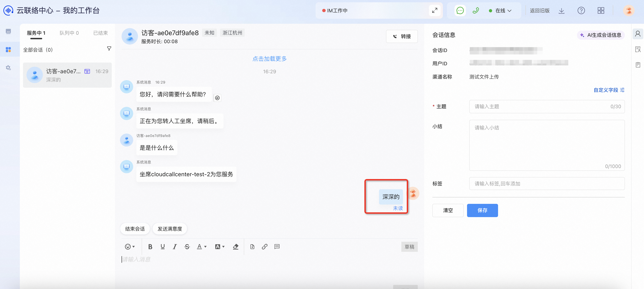This screenshot has height=289, width=644.
Task: Open the apps grid icon
Action: coord(601,11)
